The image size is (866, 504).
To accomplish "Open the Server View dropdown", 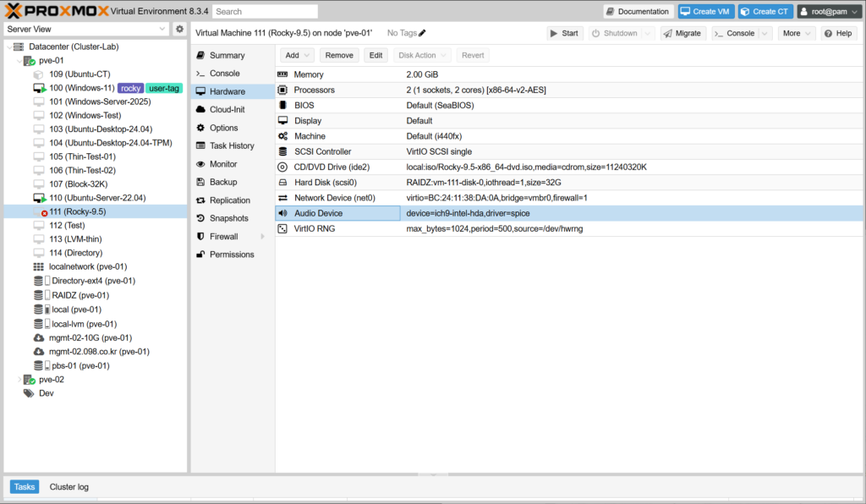I will [x=162, y=30].
